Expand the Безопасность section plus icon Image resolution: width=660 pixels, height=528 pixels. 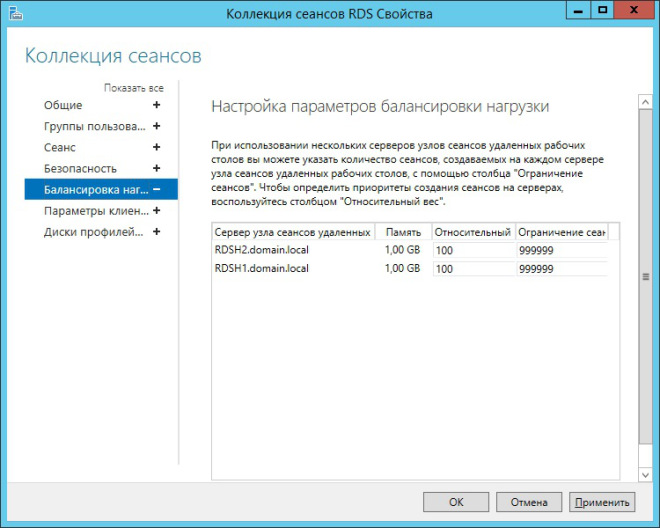(156, 169)
